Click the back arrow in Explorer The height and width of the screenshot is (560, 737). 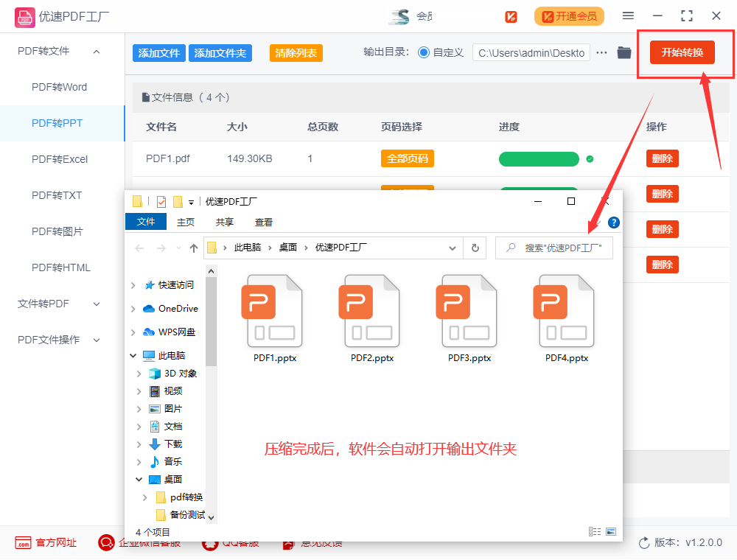coord(139,248)
